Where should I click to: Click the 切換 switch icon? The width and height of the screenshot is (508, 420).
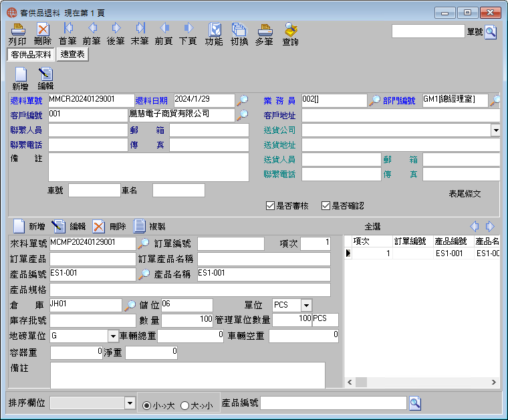pyautogui.click(x=239, y=29)
